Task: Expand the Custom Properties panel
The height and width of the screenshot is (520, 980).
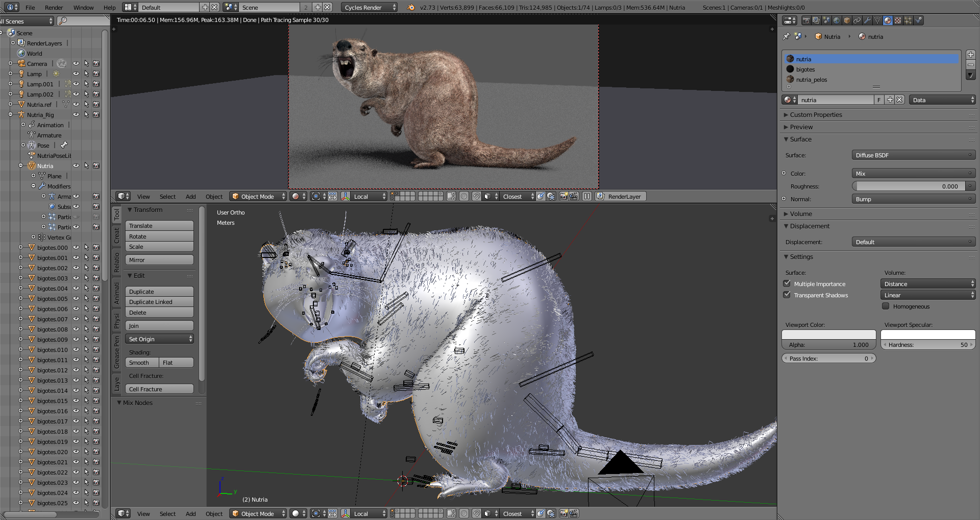Action: click(x=816, y=115)
